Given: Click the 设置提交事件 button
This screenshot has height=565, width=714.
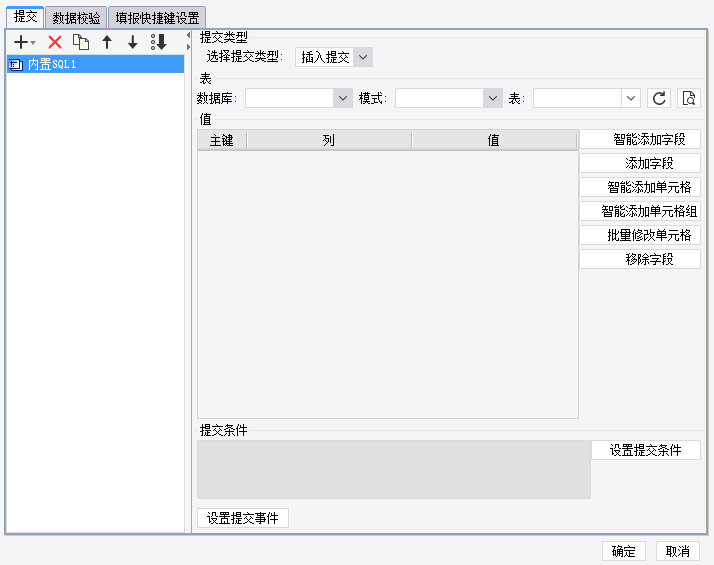Looking at the screenshot, I should (243, 518).
